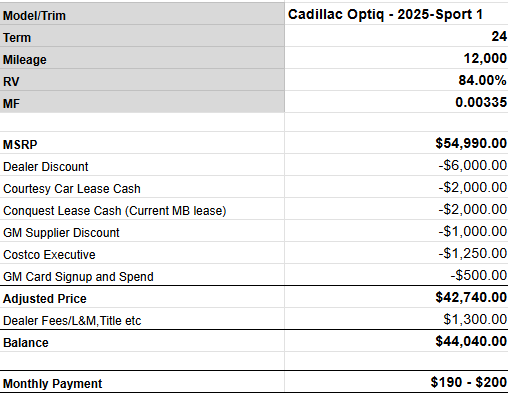Select the Dealer Fees/L&M,Title etc cell
Screen dimensions: 508x393
click(x=142, y=319)
